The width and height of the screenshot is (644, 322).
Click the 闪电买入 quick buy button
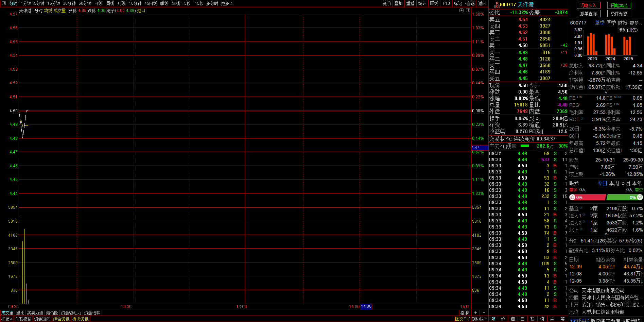(x=589, y=5)
